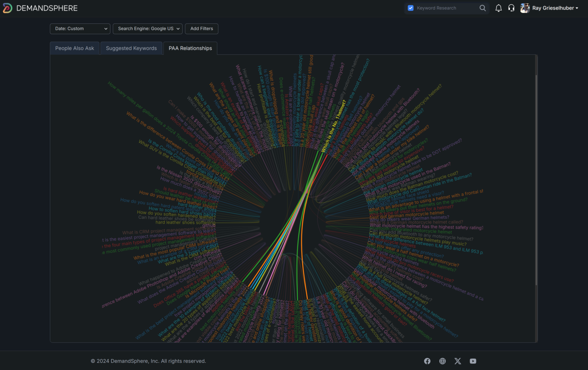Click the globe website icon
This screenshot has height=370, width=588.
443,361
